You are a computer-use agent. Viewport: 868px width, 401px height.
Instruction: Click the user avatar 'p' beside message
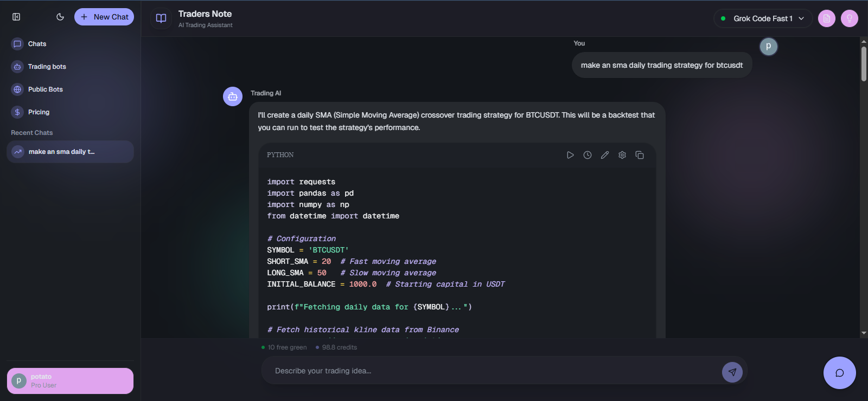pyautogui.click(x=768, y=47)
